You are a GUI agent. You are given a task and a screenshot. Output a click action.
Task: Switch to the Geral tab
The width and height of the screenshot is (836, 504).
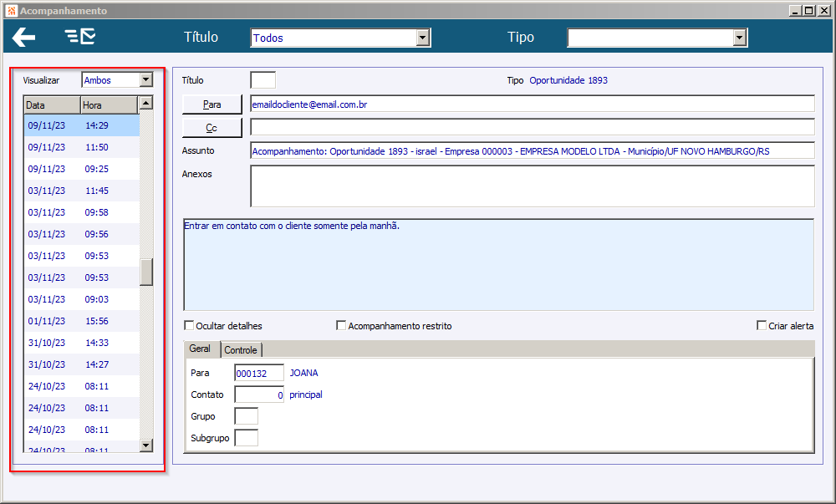tap(200, 349)
